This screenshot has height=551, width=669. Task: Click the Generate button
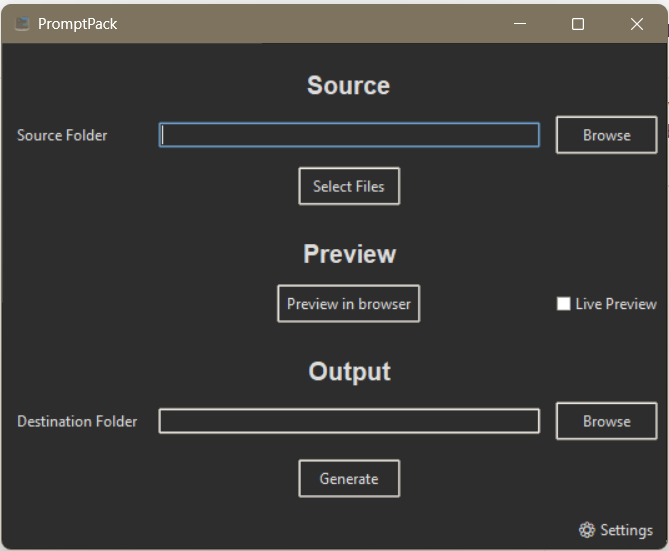pos(349,478)
